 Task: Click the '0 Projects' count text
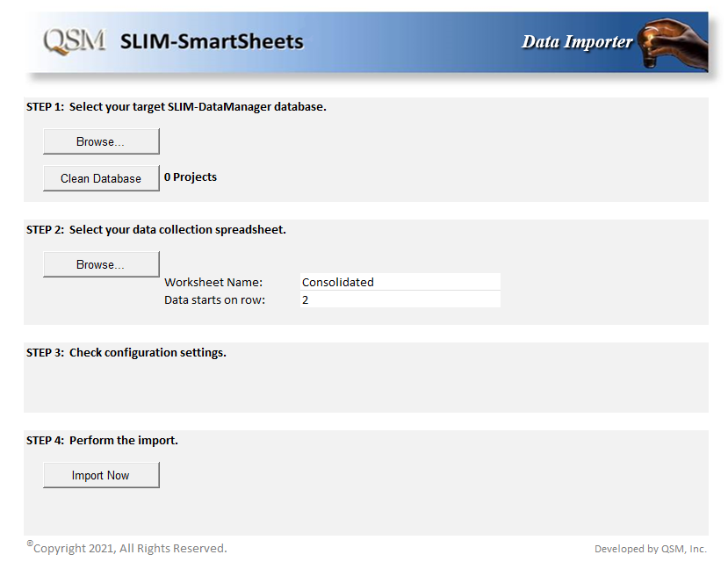(191, 177)
